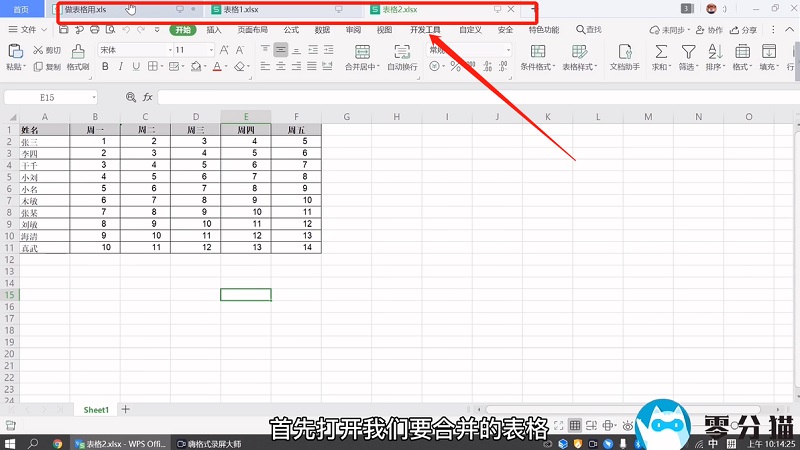Open the font name dropdown (宋体)

(x=130, y=49)
